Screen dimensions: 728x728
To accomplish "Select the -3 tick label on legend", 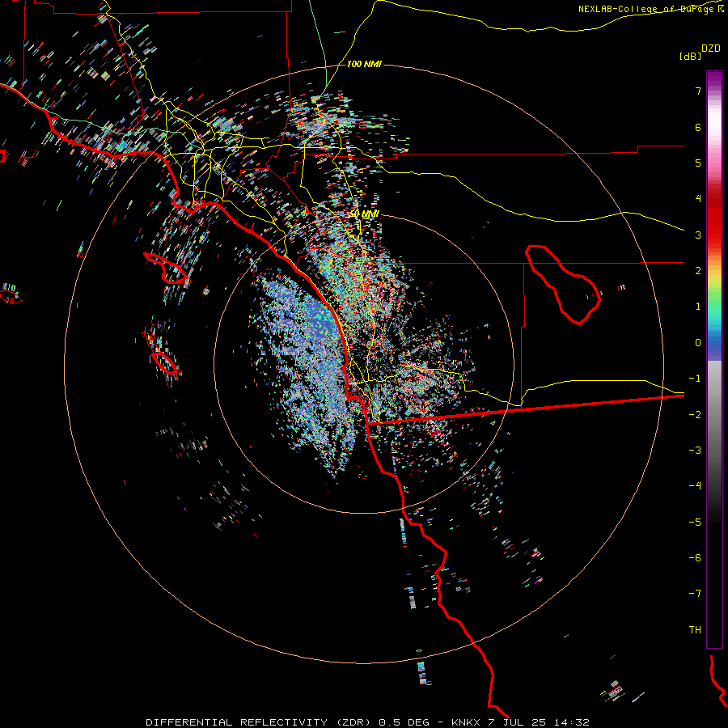I will pos(695,451).
